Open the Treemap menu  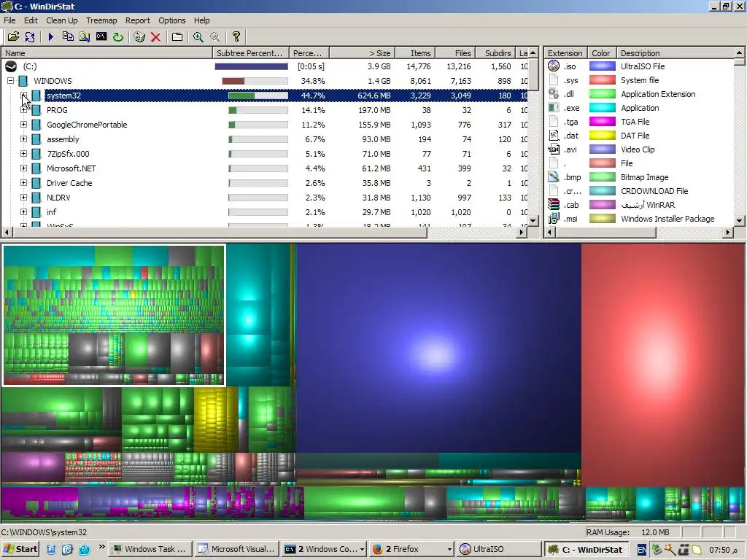[x=101, y=20]
